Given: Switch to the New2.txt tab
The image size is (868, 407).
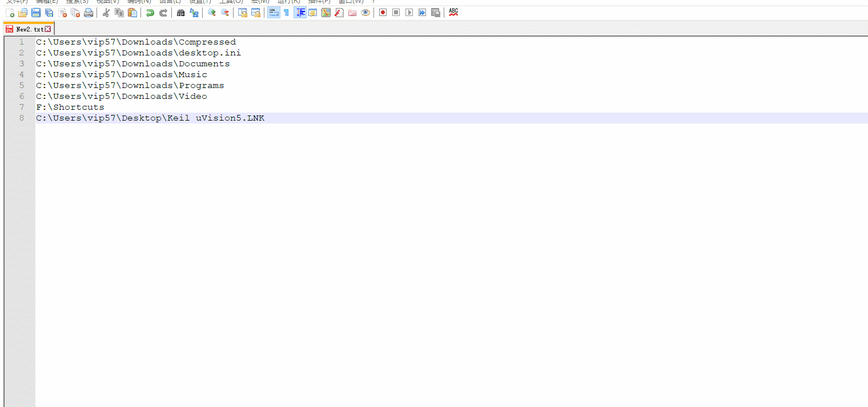Looking at the screenshot, I should pos(29,29).
